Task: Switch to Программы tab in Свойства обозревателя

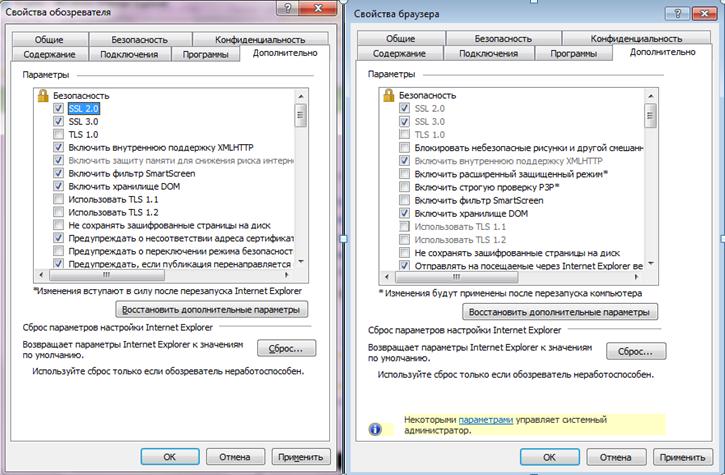Action: 205,54
